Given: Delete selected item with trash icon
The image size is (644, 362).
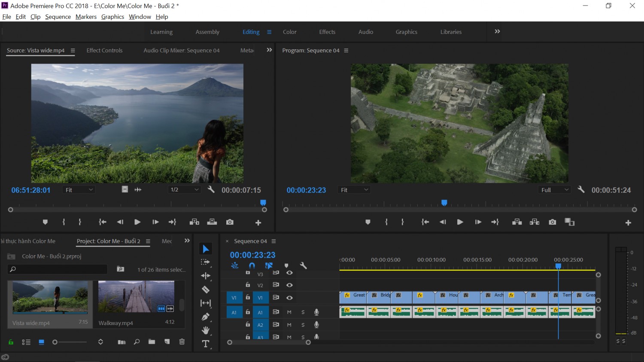Looking at the screenshot, I should [182, 342].
